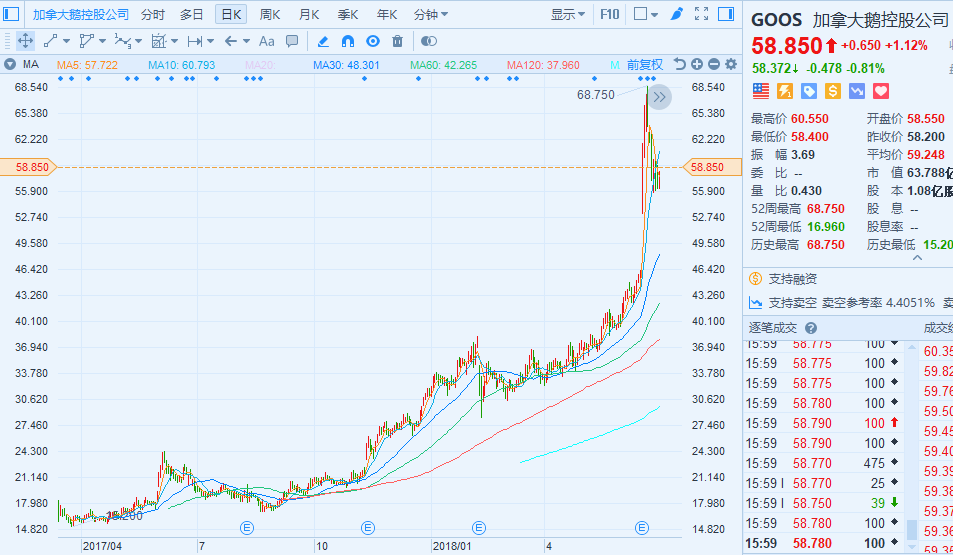The width and height of the screenshot is (953, 555).
Task: Click the blue pencil edit drawing icon
Action: pos(323,41)
